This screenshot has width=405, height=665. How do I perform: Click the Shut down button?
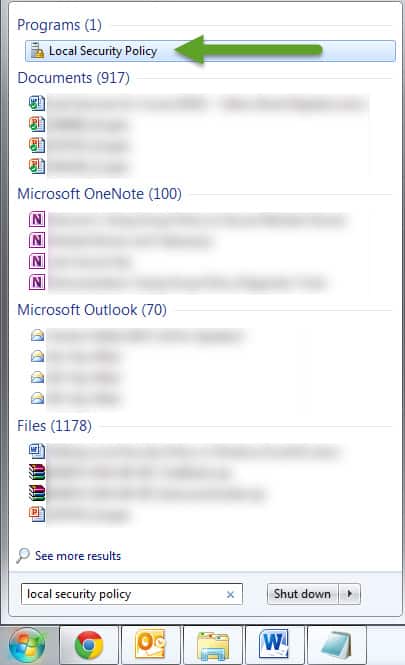click(302, 594)
